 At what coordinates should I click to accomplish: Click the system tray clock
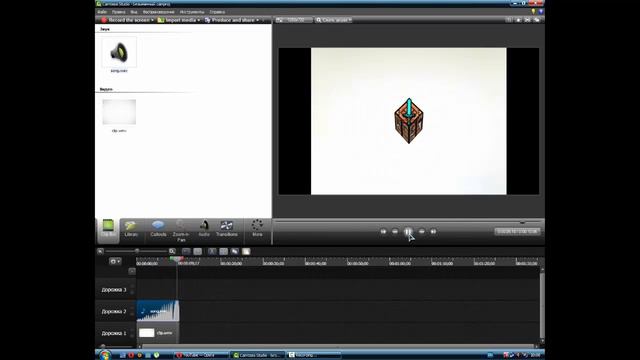[536, 355]
